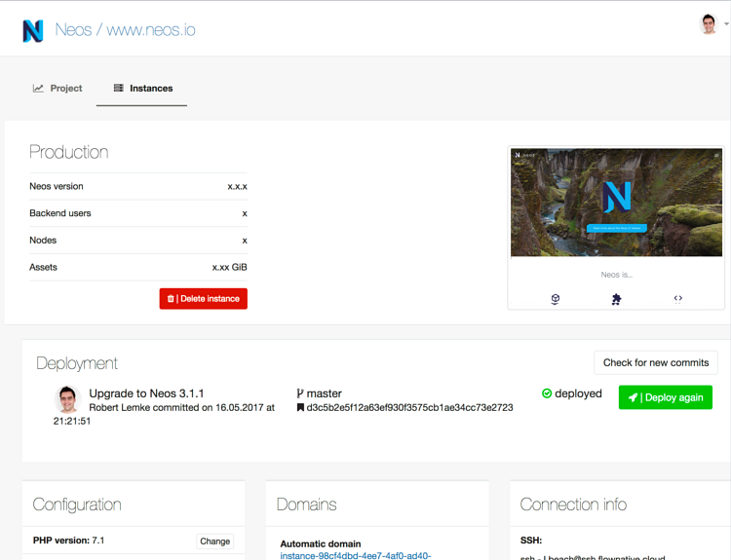731x560 pixels.
Task: Click the 'Backend users' row label
Action: [x=60, y=213]
